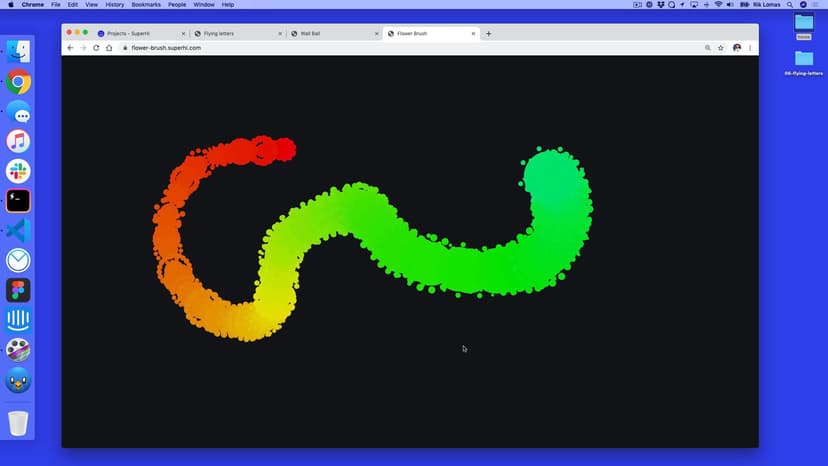The image size is (828, 466).
Task: Open Visual Studio Code from dock
Action: tap(18, 231)
